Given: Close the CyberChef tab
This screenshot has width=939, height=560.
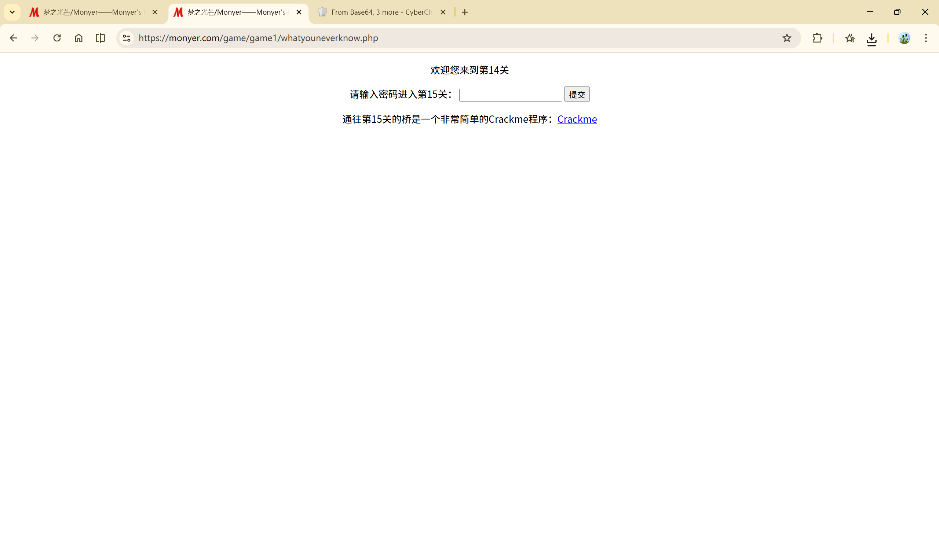Looking at the screenshot, I should click(x=443, y=12).
